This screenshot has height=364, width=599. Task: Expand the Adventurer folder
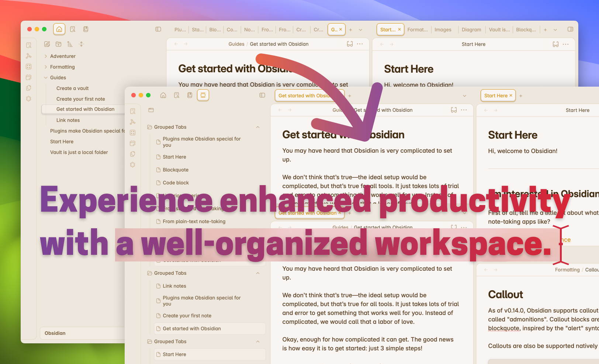63,56
